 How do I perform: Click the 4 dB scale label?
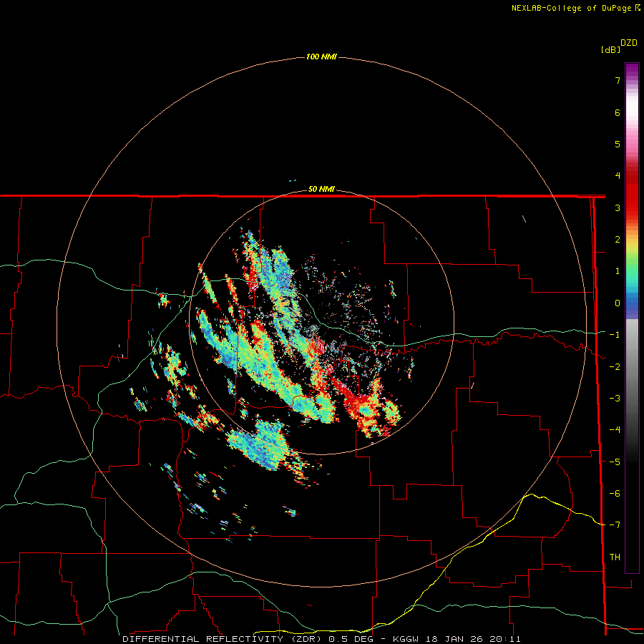point(618,176)
